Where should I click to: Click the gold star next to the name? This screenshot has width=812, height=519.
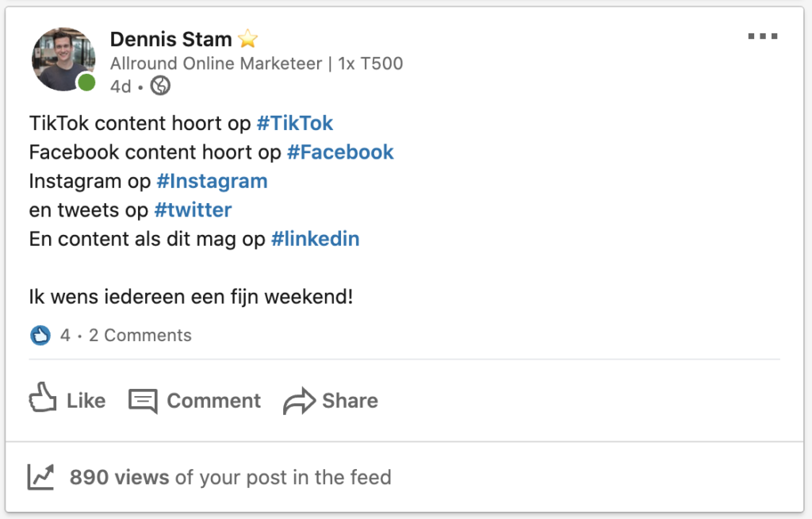[x=247, y=39]
